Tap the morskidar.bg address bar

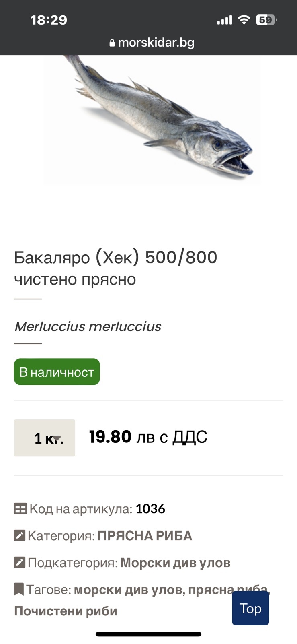(152, 43)
